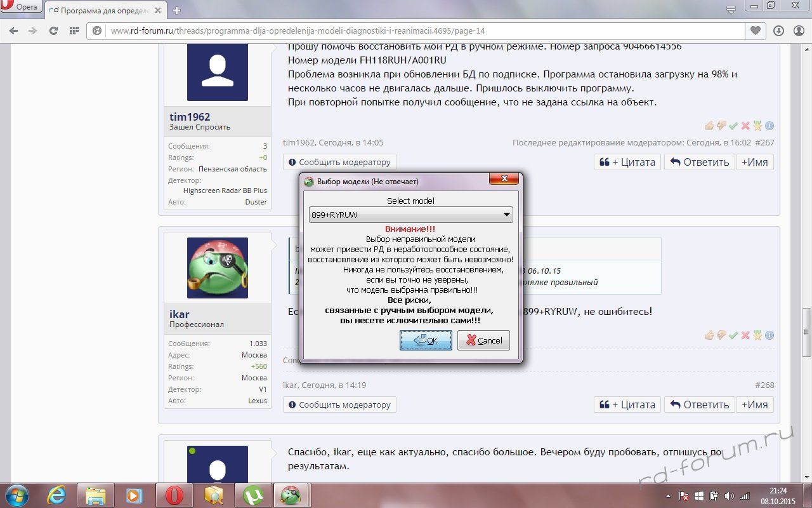812x508 pixels.
Task: Click the red X rating on post #267
Action: point(745,126)
